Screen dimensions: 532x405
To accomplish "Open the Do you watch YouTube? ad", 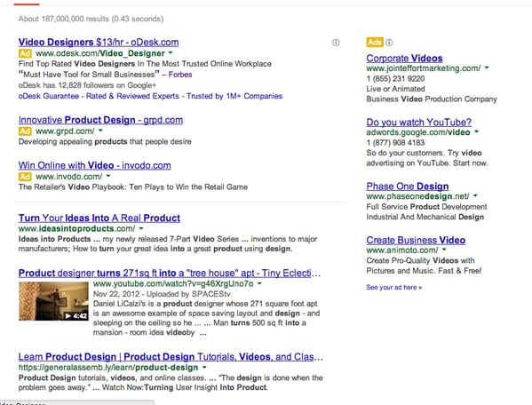I will (418, 122).
